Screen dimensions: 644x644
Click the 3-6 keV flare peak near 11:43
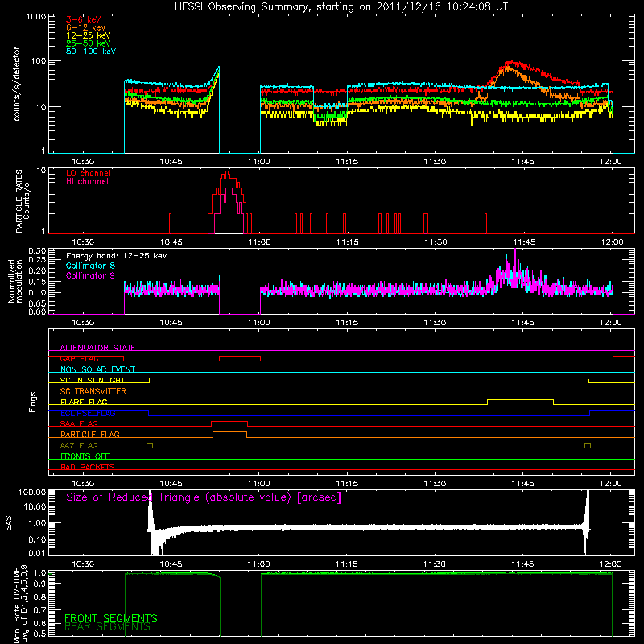[x=510, y=63]
